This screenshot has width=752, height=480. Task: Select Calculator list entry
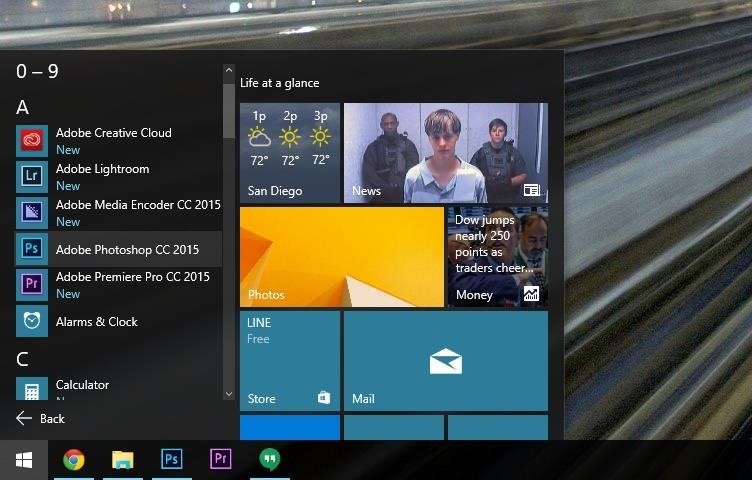pyautogui.click(x=119, y=389)
